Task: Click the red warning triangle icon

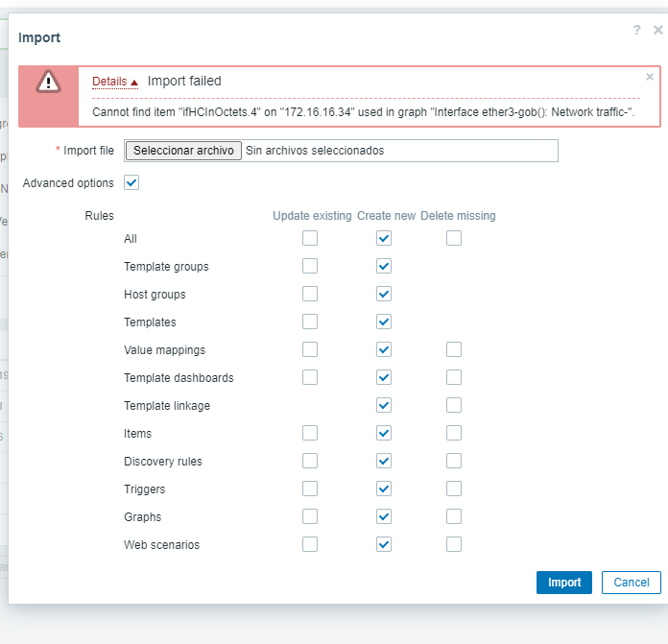Action: coord(48,83)
